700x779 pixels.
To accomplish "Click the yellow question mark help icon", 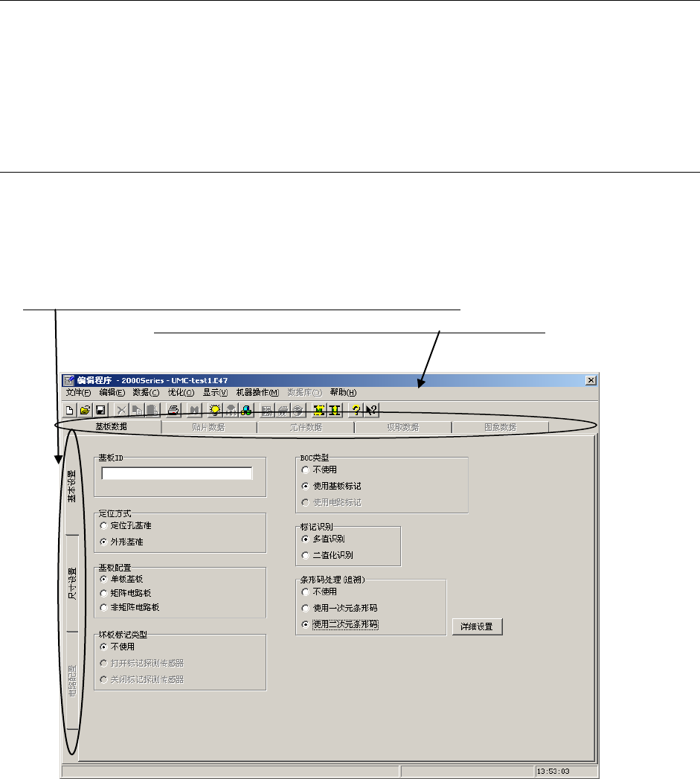I will pyautogui.click(x=356, y=411).
